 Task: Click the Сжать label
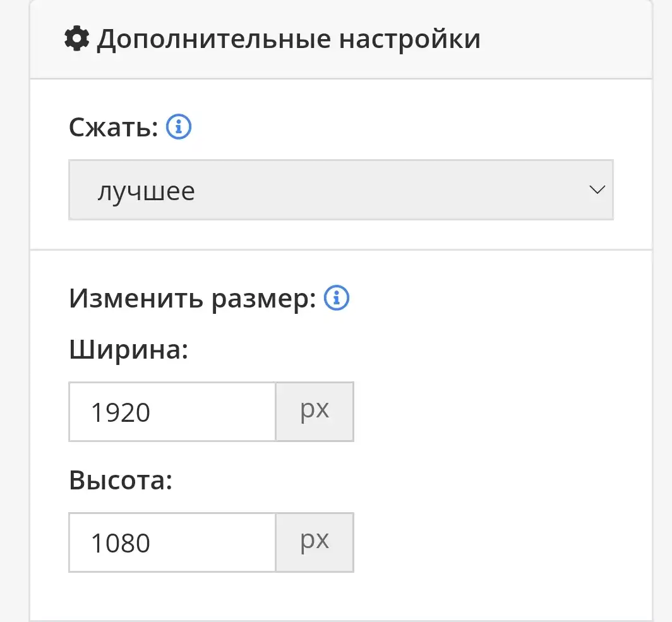point(114,127)
